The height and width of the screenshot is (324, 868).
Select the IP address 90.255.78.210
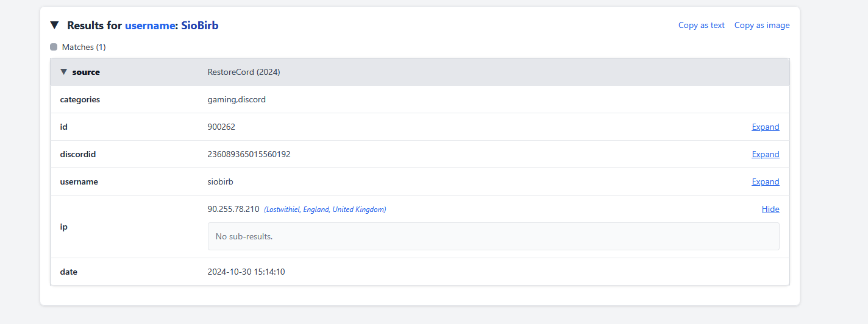coord(233,209)
